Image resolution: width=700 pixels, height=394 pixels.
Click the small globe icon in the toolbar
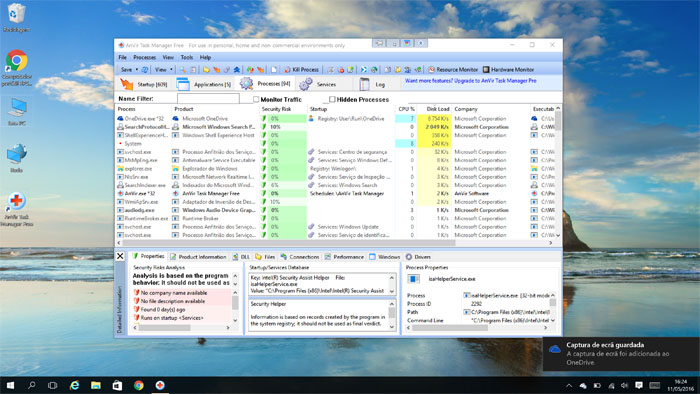coord(374,70)
